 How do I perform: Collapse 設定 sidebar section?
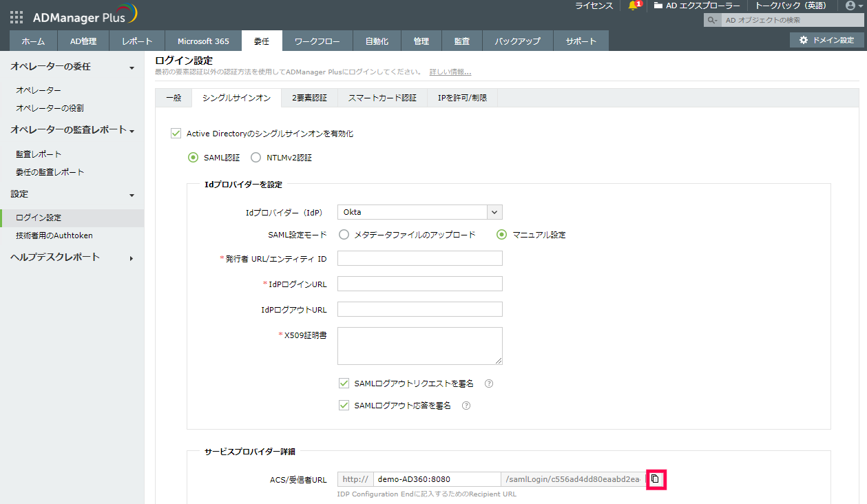pyautogui.click(x=132, y=196)
